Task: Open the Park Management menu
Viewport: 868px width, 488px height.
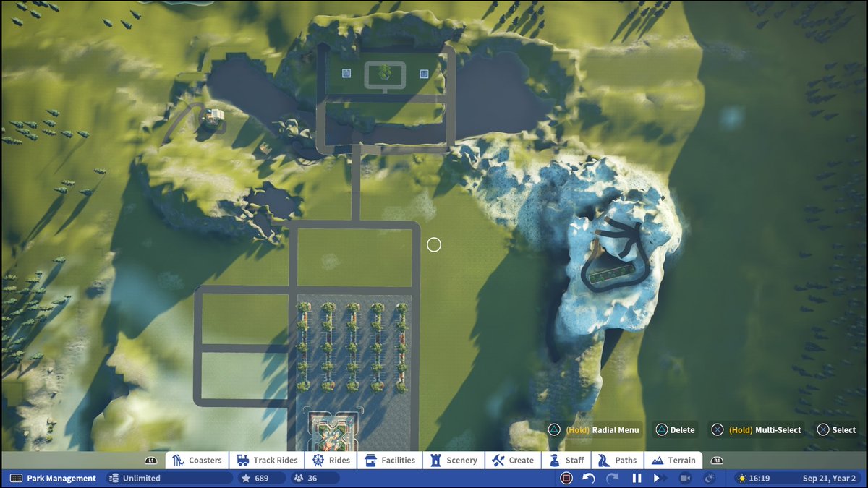Action: (52, 478)
